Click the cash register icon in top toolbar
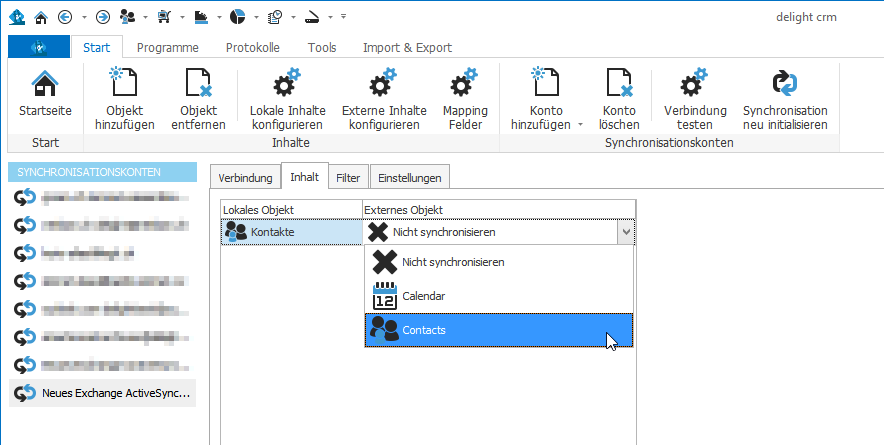 (x=201, y=17)
